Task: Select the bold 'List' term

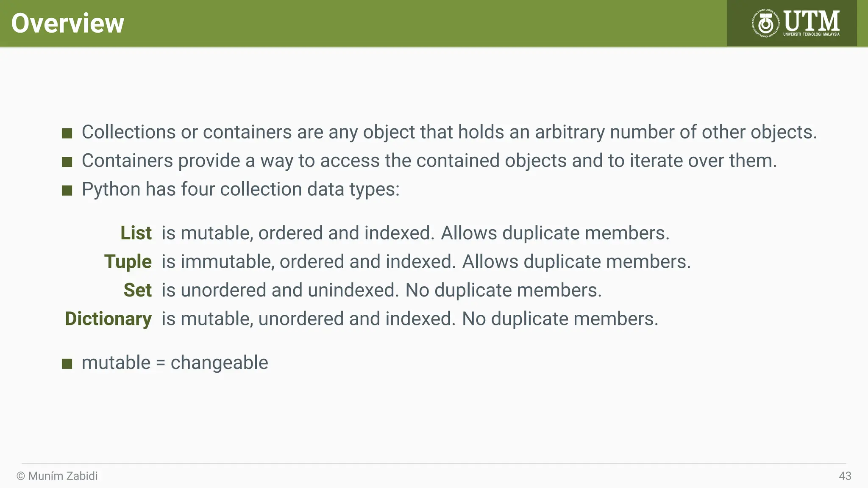Action: (x=136, y=233)
